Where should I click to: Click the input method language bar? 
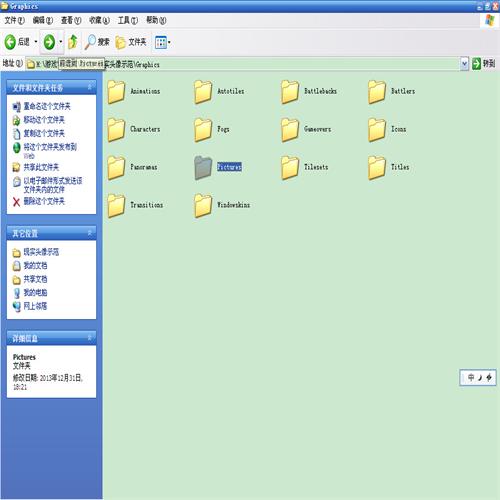click(478, 378)
